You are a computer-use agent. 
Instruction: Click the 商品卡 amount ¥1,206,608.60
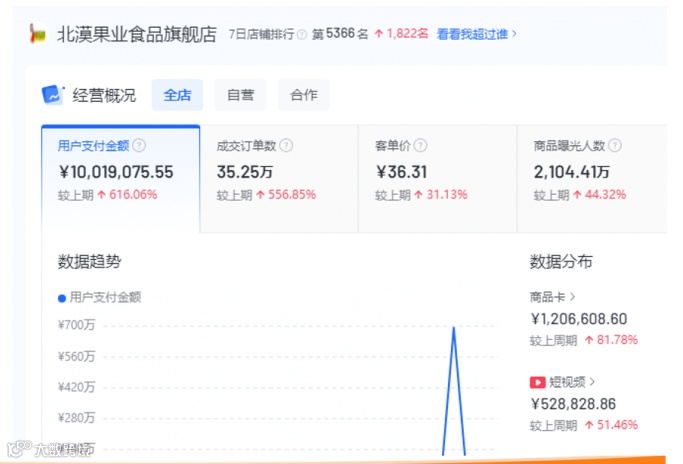point(579,319)
